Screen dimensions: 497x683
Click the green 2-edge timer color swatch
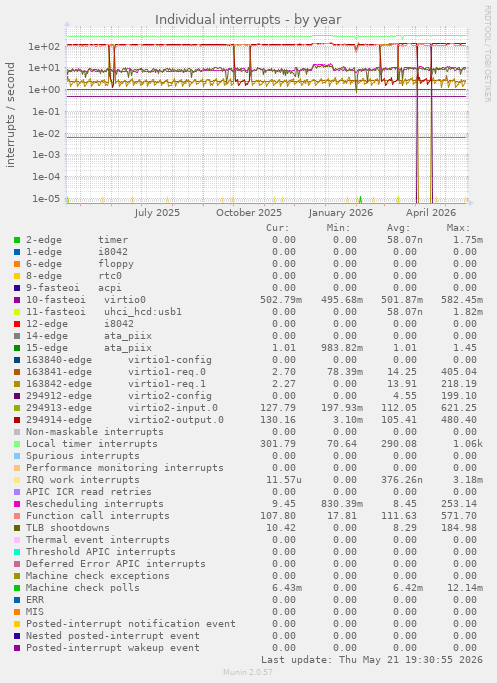[17, 240]
